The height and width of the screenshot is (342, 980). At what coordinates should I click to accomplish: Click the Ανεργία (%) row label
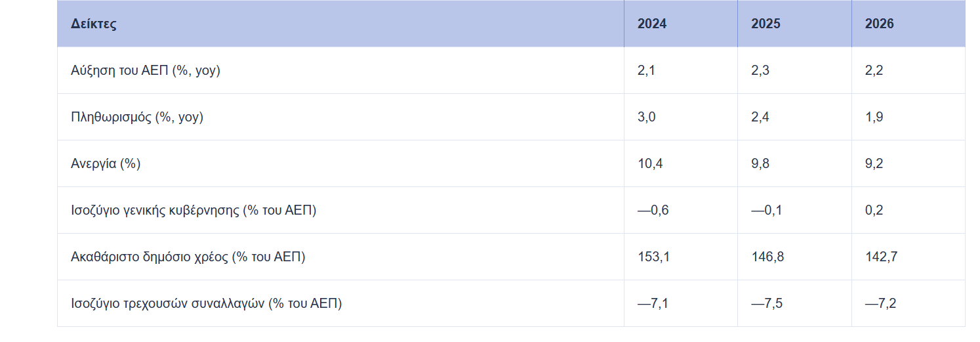pyautogui.click(x=106, y=164)
